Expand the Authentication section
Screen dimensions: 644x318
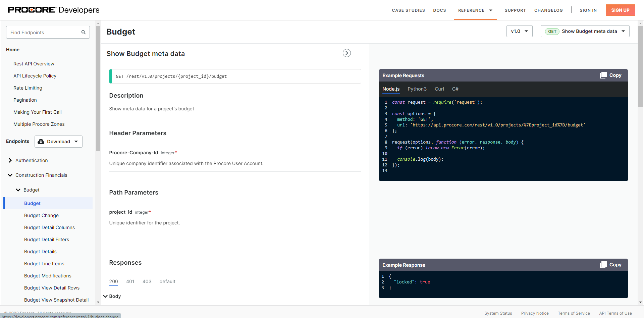tap(10, 160)
